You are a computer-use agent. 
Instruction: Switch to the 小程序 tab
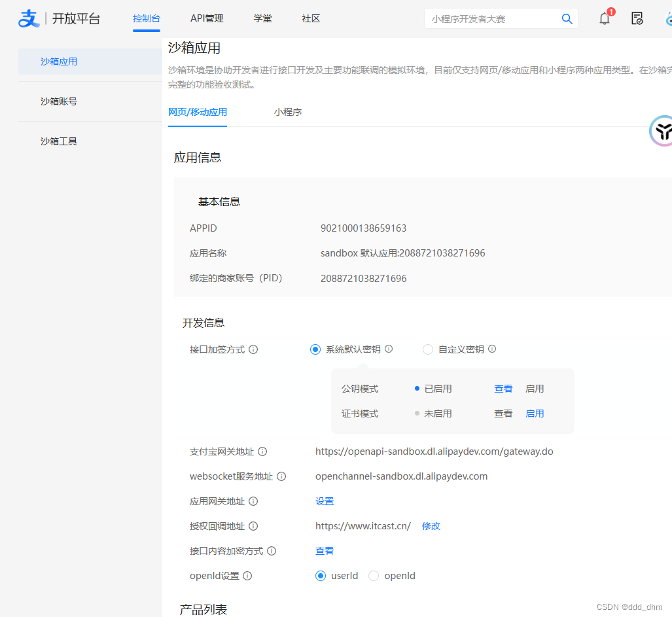pos(288,112)
